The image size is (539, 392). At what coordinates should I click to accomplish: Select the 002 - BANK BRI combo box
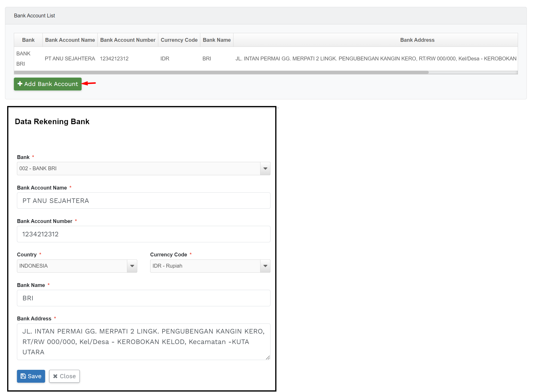coord(138,169)
